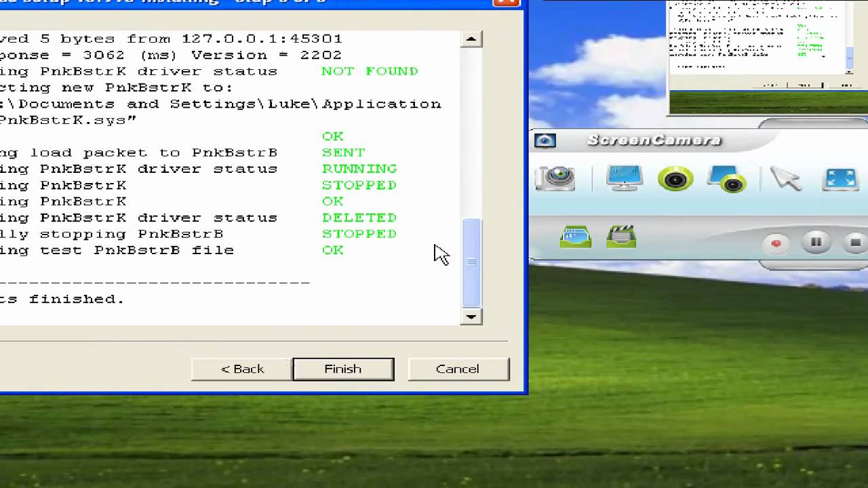The height and width of the screenshot is (488, 868).
Task: Toggle the mouse cursor capture icon
Action: coord(786,179)
